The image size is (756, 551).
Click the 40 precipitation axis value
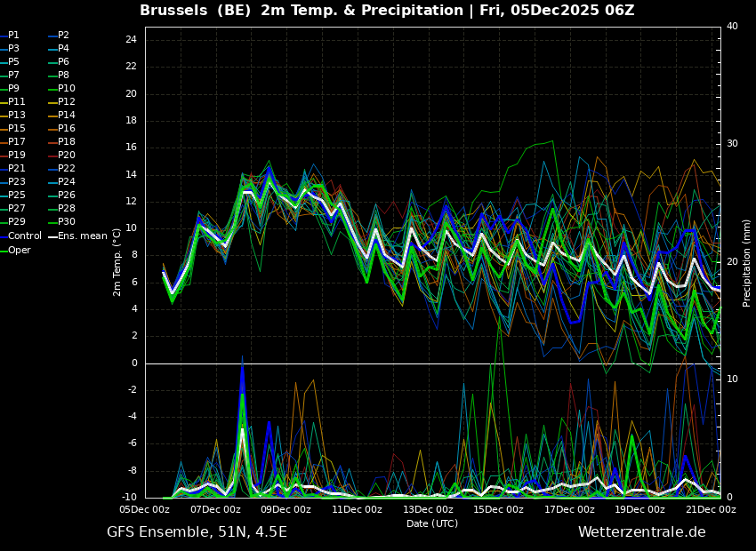732,26
